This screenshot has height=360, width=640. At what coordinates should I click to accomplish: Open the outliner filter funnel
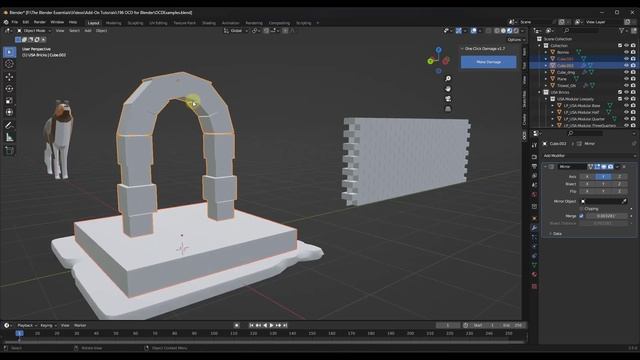point(622,31)
